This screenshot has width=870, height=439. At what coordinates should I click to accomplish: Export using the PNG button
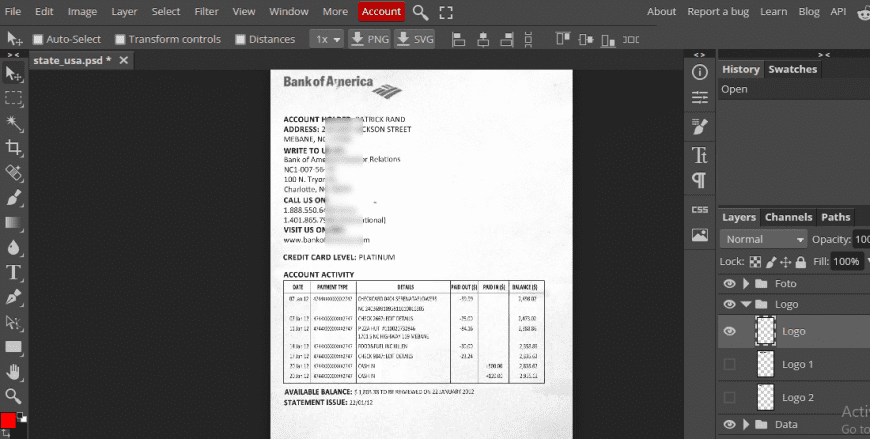pos(369,39)
